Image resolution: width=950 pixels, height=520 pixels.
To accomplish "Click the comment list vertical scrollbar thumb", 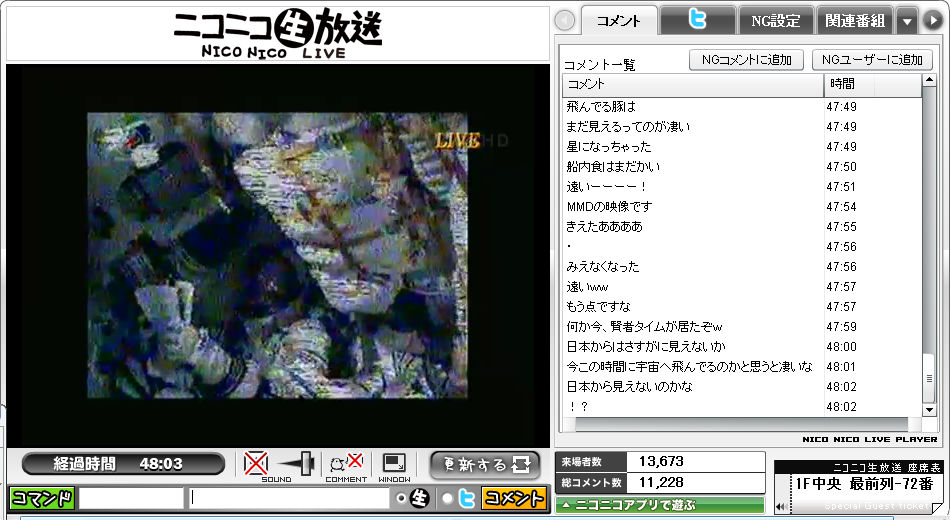I will 929,378.
